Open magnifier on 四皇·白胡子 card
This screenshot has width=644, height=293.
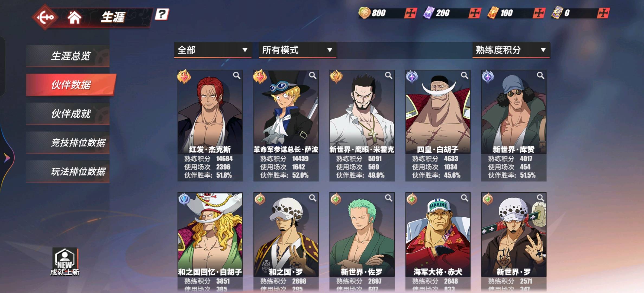coord(465,75)
